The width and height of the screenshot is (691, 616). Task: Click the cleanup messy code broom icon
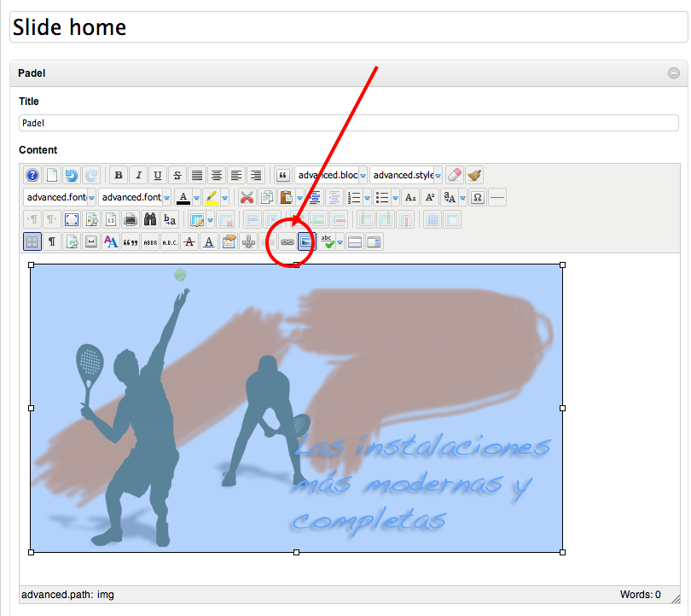pos(474,176)
